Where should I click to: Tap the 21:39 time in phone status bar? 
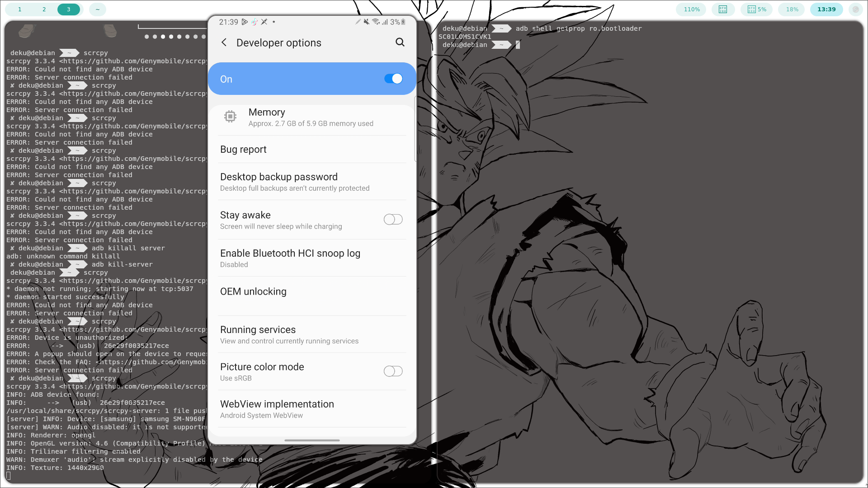228,22
